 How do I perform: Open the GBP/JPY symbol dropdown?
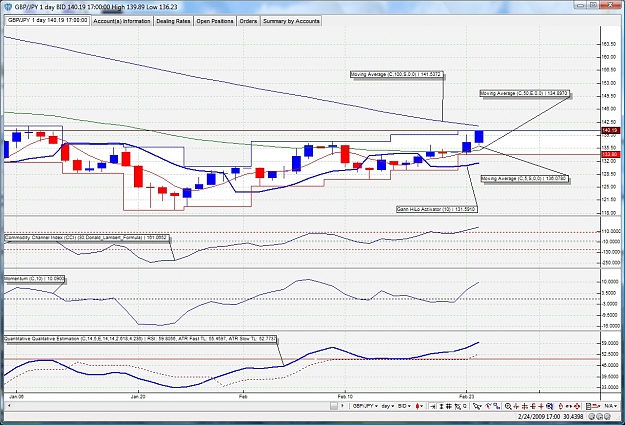coord(365,406)
